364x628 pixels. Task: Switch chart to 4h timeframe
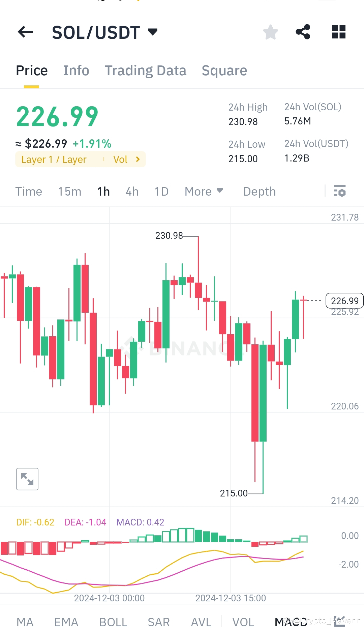click(x=131, y=191)
